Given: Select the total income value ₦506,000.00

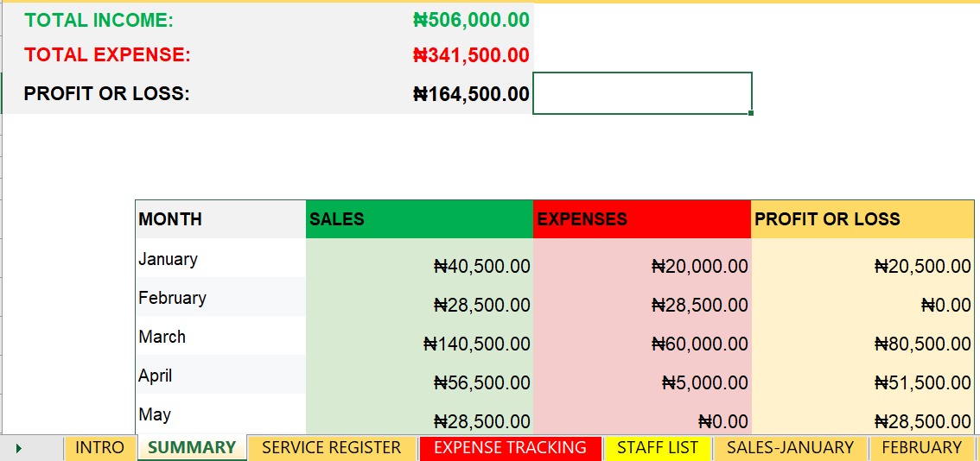Looking at the screenshot, I should tap(471, 20).
